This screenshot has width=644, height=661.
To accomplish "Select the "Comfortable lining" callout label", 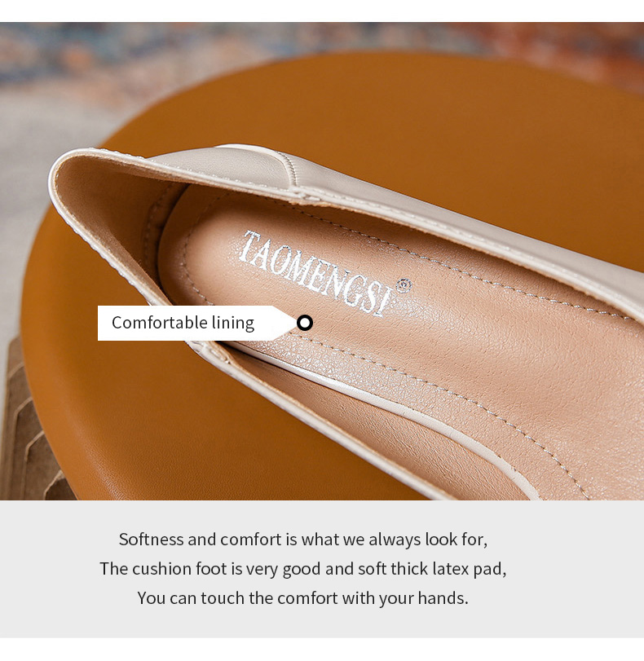I will [183, 323].
